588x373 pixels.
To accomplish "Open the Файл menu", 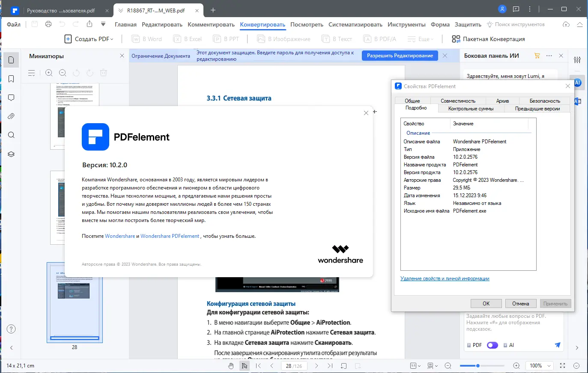I will [x=14, y=24].
